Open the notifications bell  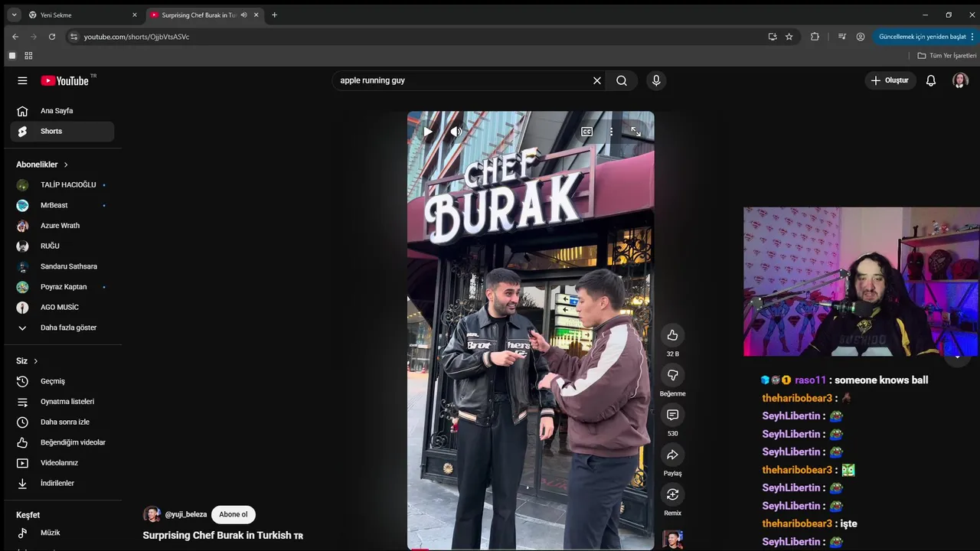coord(931,80)
